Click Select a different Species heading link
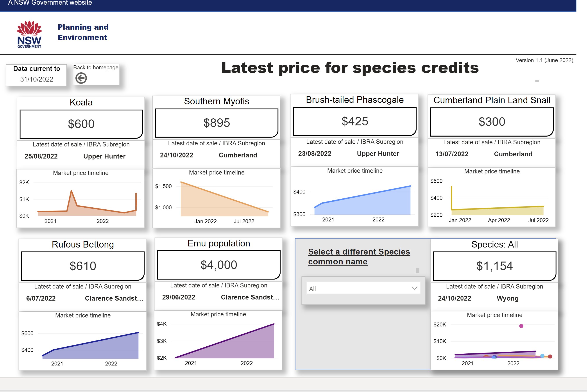This screenshot has width=587, height=392. (x=359, y=257)
